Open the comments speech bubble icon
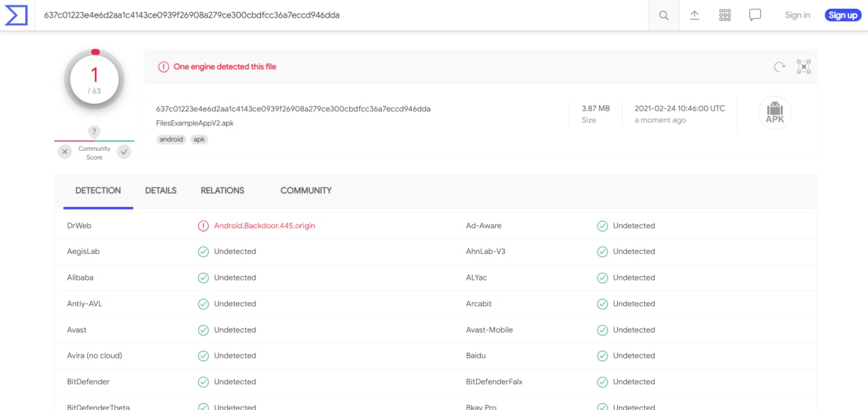 [755, 15]
